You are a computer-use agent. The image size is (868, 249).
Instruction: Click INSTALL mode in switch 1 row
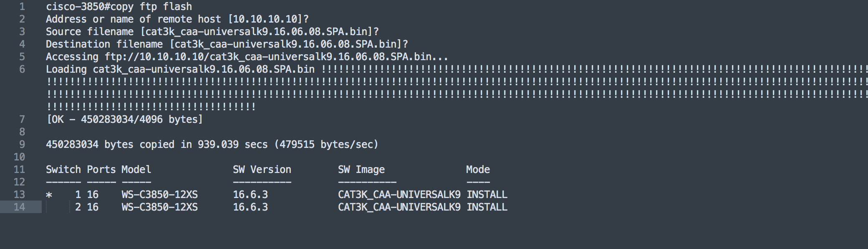click(487, 195)
